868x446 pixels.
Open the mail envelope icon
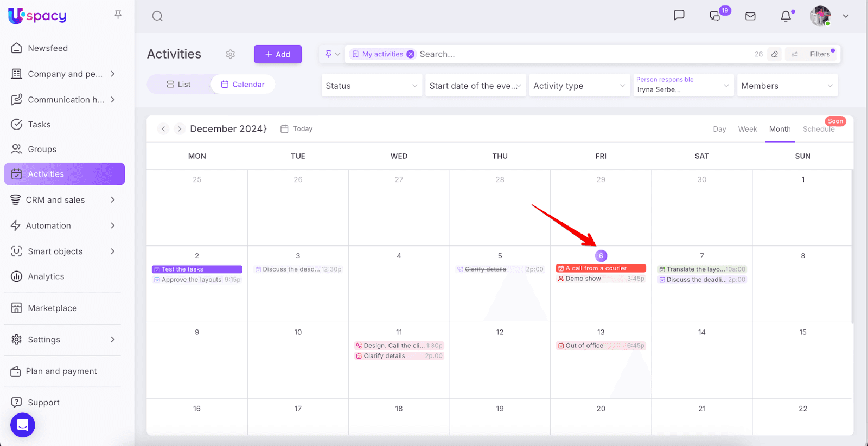tap(750, 16)
